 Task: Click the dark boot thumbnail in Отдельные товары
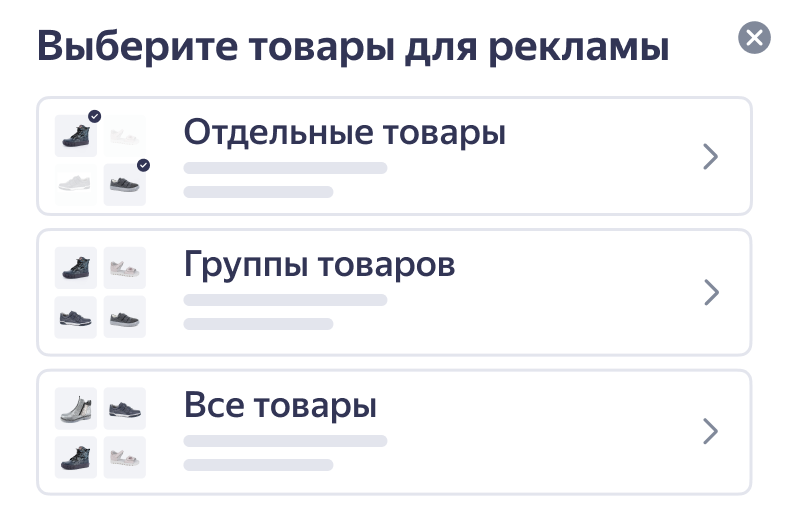[75, 136]
